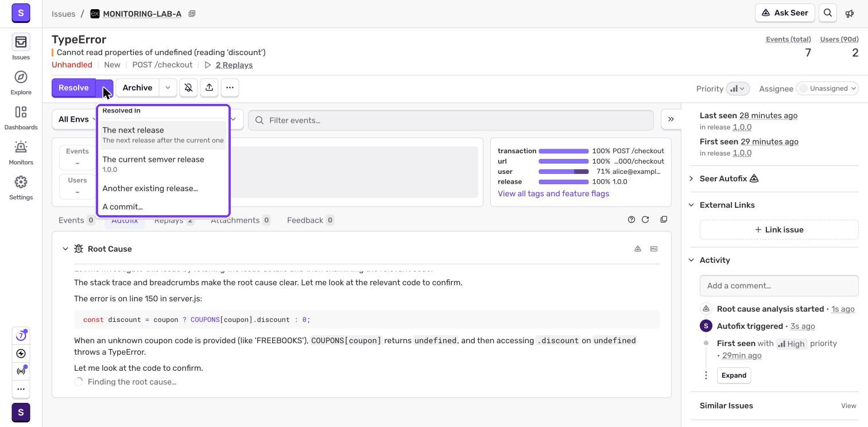868x427 pixels.
Task: Select 'The next release' option
Action: tap(163, 135)
